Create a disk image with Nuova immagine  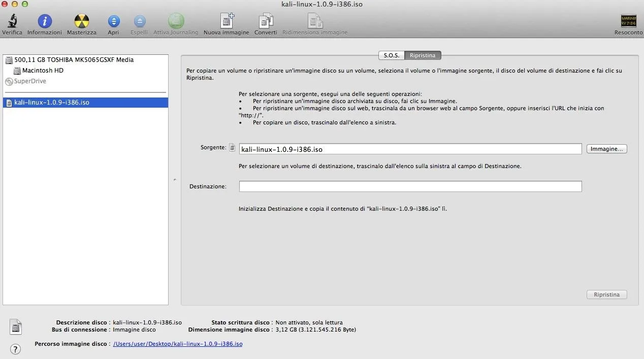click(227, 21)
